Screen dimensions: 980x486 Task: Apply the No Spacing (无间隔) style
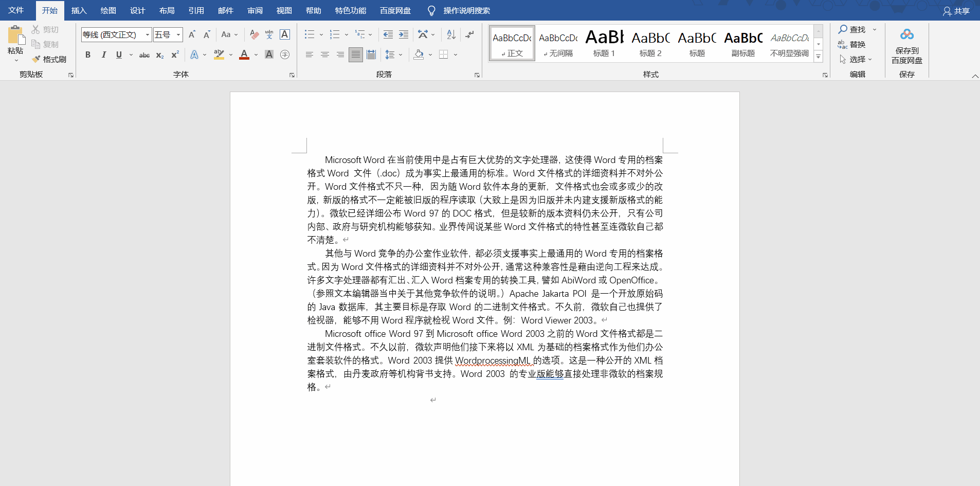pyautogui.click(x=558, y=43)
